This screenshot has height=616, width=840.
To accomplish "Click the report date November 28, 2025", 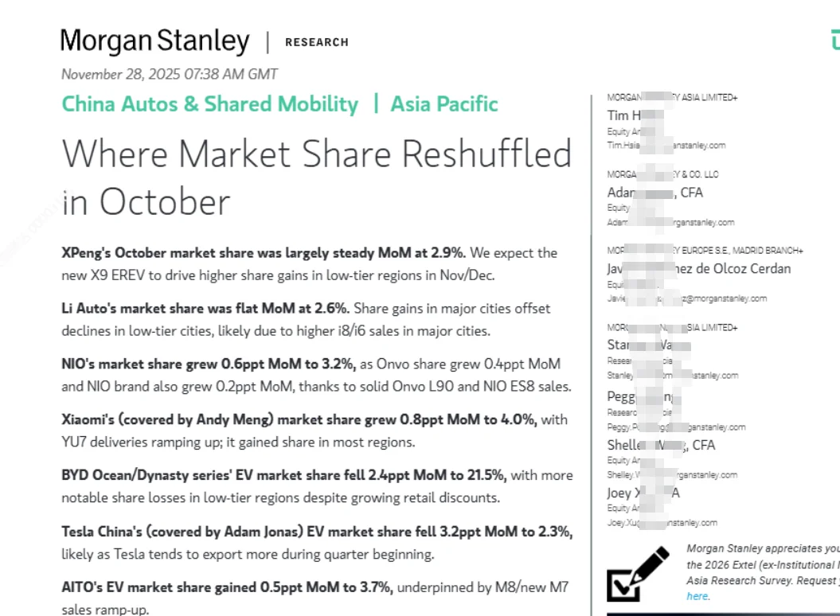I will 169,74.
